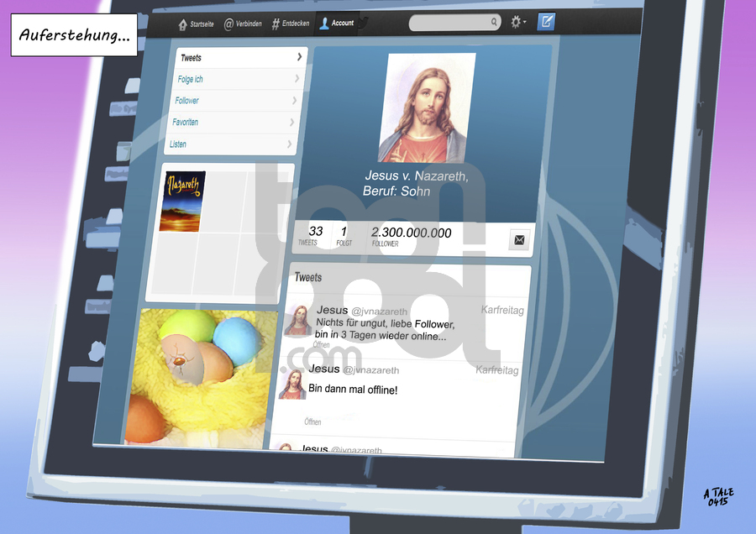Screen dimensions: 756x534
Task: Click the chevron next to Listen
Action: click(289, 144)
